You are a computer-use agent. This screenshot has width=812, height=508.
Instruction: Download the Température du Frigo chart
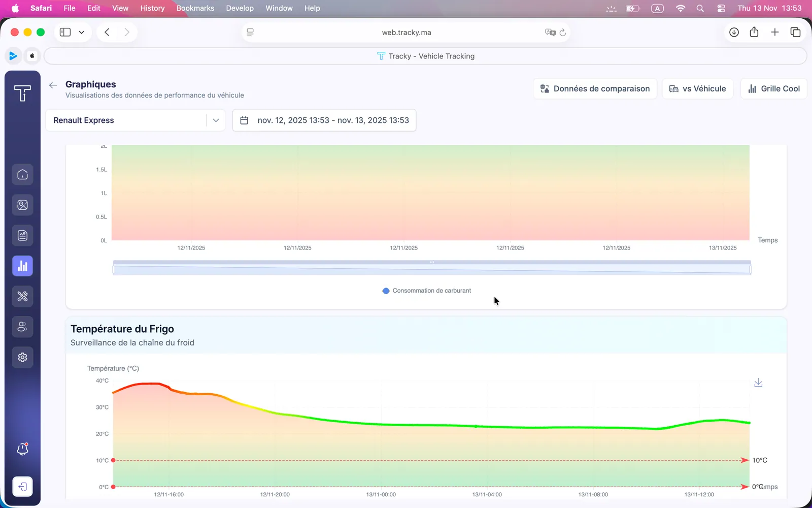pos(758,383)
